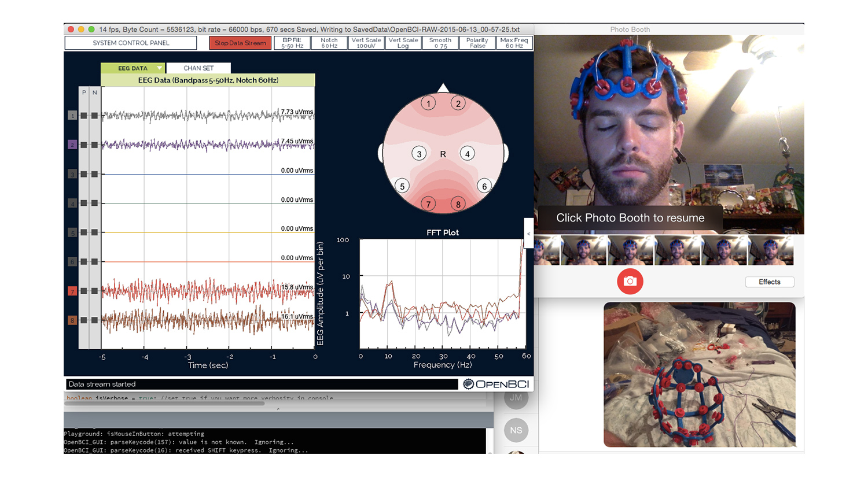
Task: Switch to the CHAN SET tab
Action: pyautogui.click(x=198, y=68)
